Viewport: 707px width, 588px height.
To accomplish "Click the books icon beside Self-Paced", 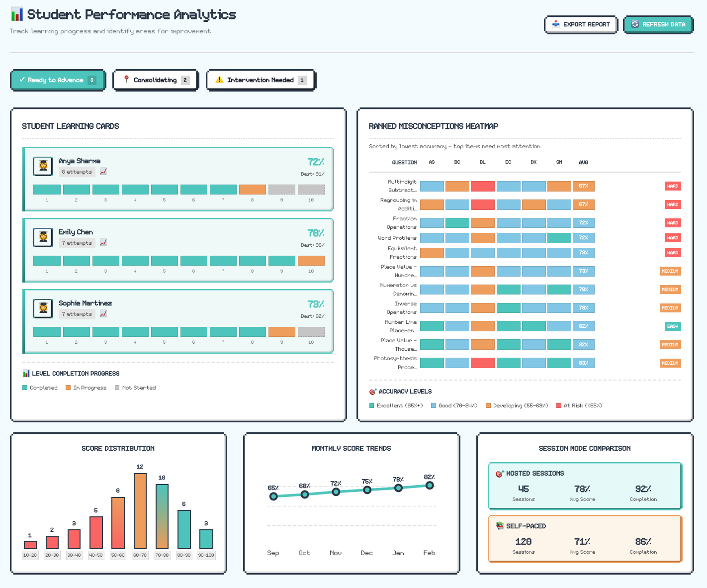I will pos(500,526).
